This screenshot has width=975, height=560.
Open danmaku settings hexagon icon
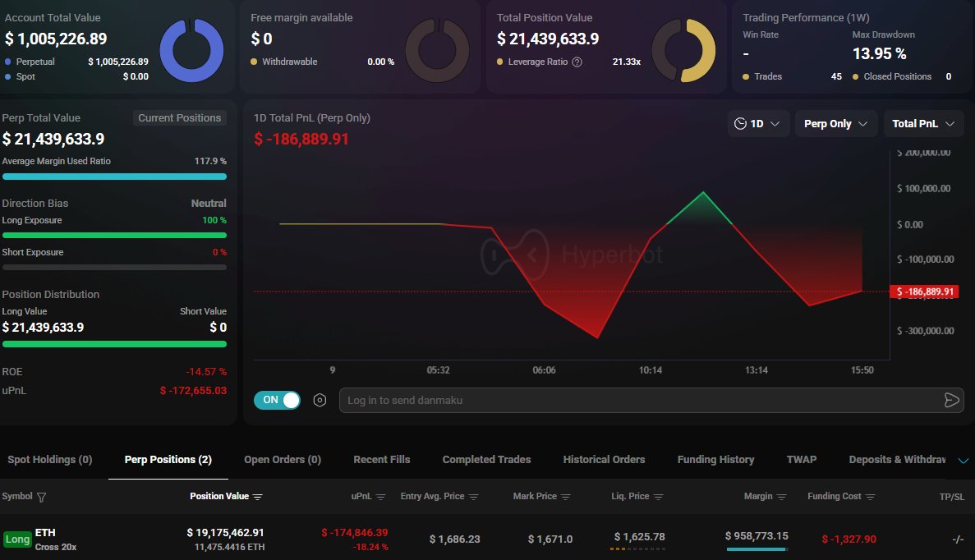[320, 400]
